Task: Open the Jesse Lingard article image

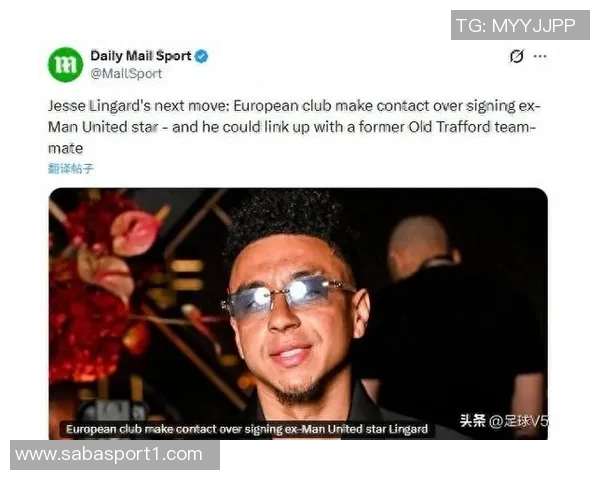Action: point(298,313)
